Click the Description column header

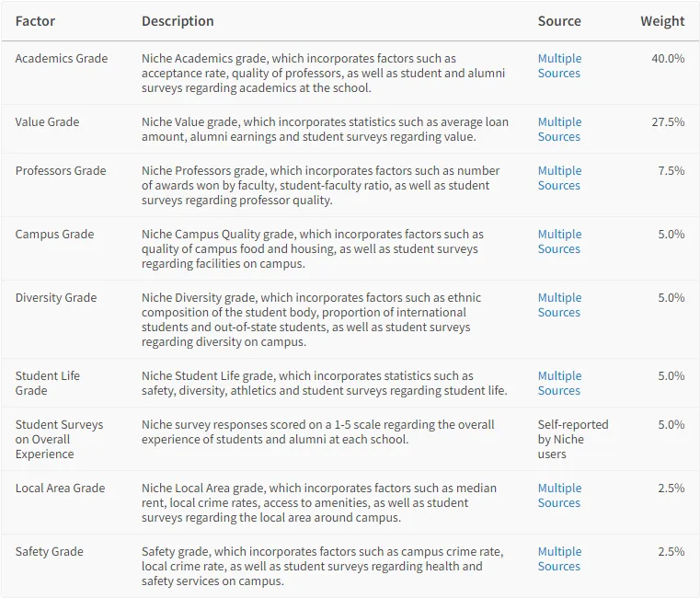tap(178, 21)
